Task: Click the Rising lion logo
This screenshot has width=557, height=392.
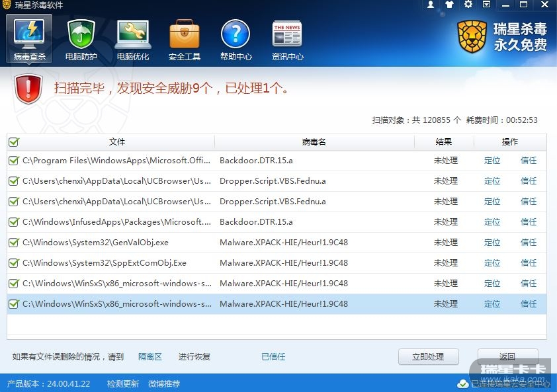Action: click(x=472, y=36)
